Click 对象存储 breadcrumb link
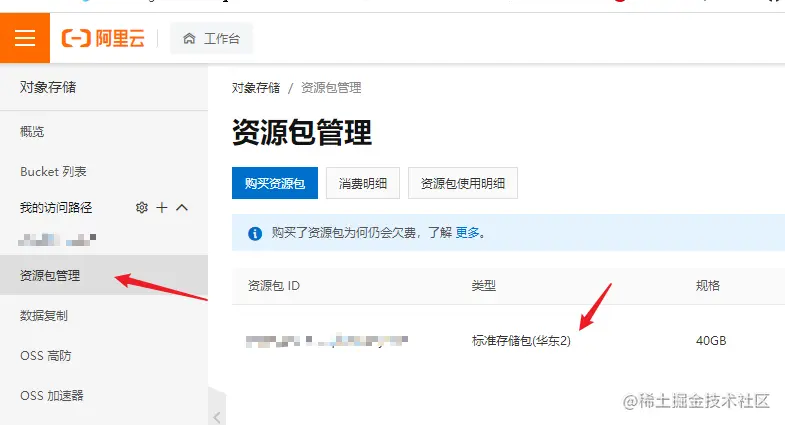Viewport: 785px width, 425px height. [x=256, y=88]
